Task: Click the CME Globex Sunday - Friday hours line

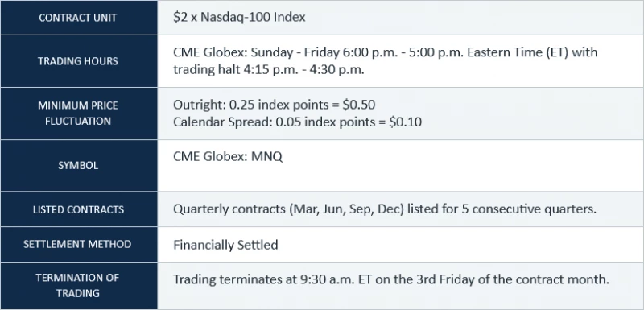Action: coord(385,52)
